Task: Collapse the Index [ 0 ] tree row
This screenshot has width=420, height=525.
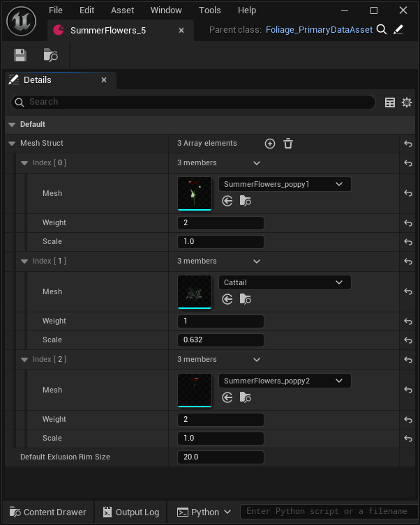Action: point(24,163)
